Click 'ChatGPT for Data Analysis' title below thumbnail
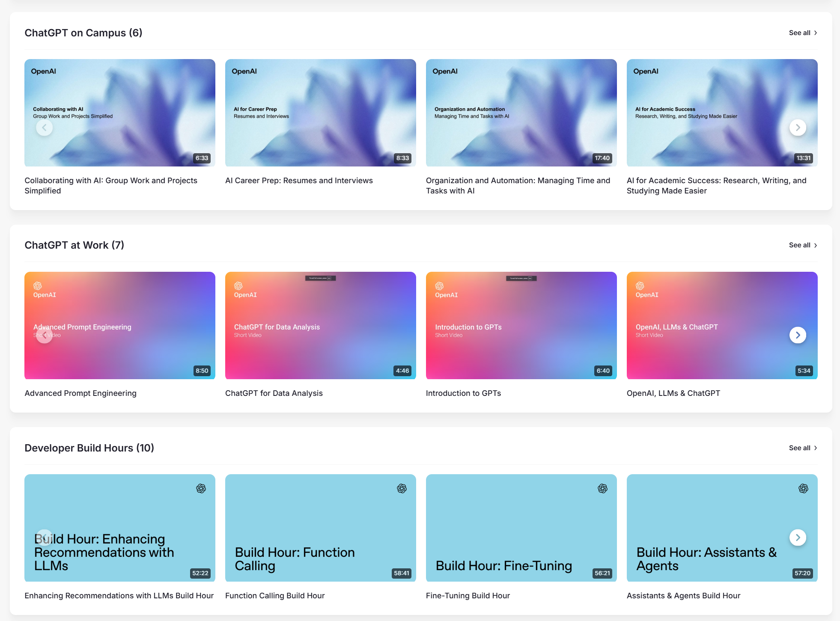Image resolution: width=840 pixels, height=621 pixels. pyautogui.click(x=274, y=393)
